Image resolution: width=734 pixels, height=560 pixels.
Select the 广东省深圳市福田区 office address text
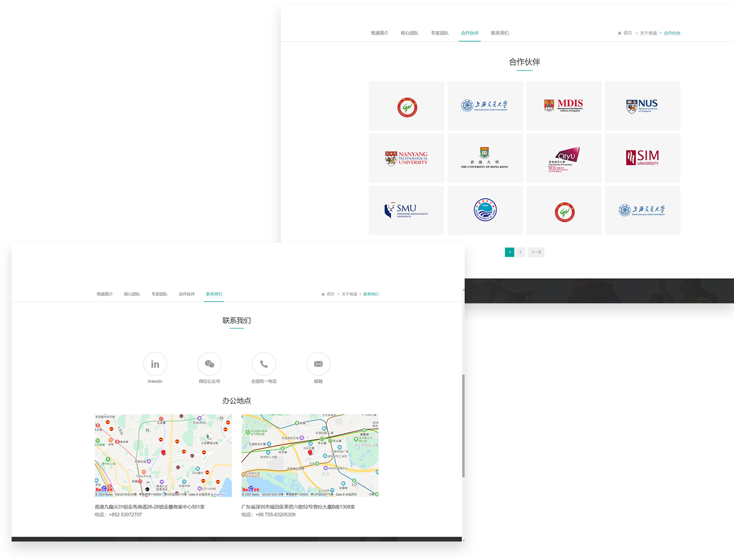(298, 507)
